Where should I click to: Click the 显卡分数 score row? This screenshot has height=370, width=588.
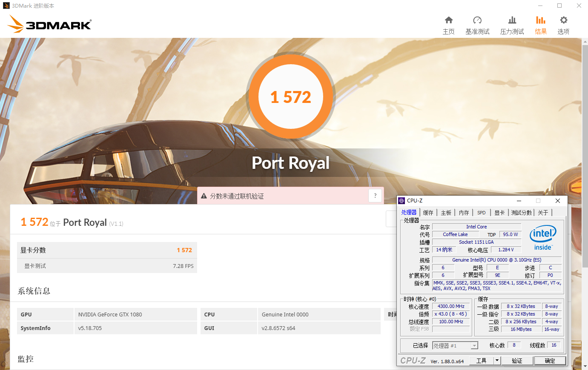107,250
